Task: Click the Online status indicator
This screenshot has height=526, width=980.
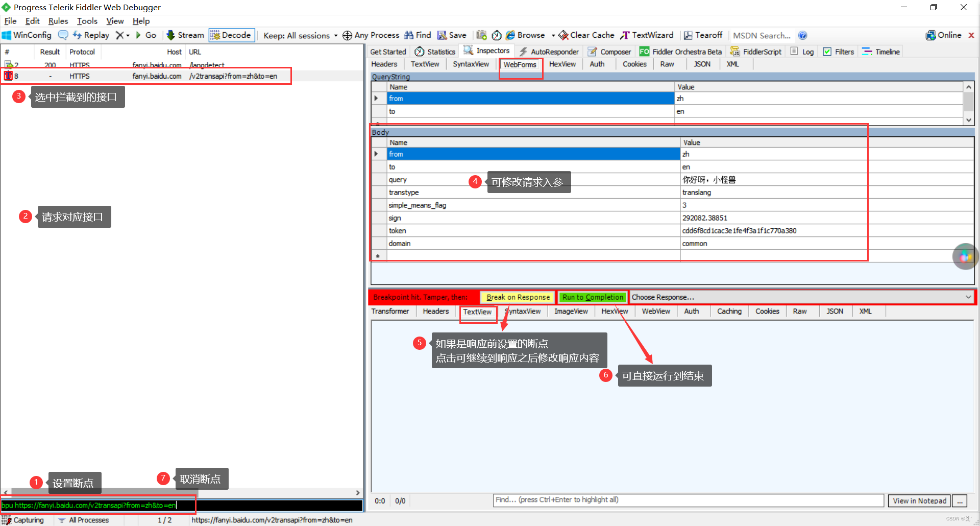Action: (944, 35)
